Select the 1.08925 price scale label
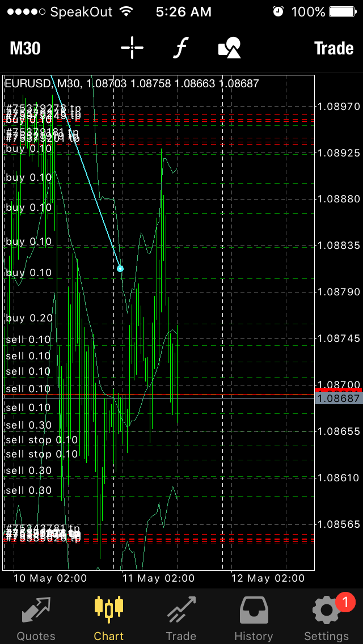Image resolution: width=363 pixels, height=644 pixels. 339,153
